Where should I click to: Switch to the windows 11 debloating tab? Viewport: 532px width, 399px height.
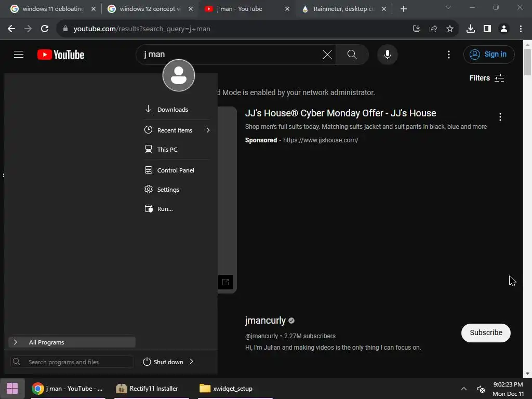click(53, 9)
